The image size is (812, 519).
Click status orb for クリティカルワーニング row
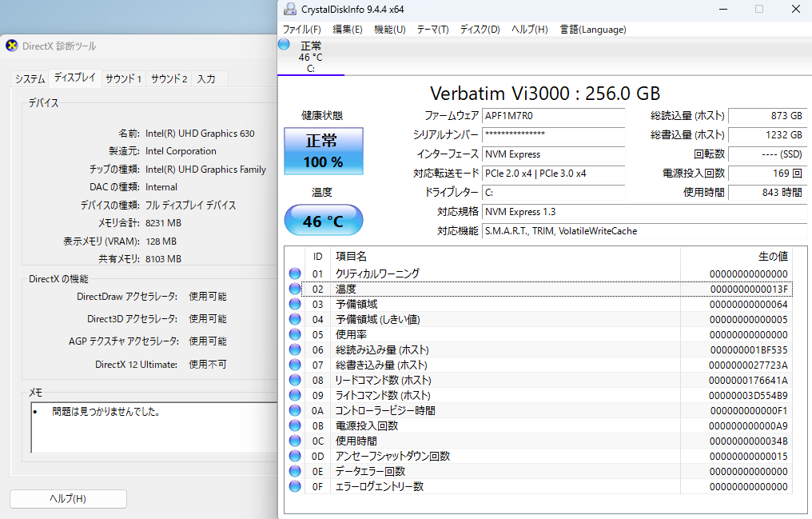pyautogui.click(x=295, y=273)
